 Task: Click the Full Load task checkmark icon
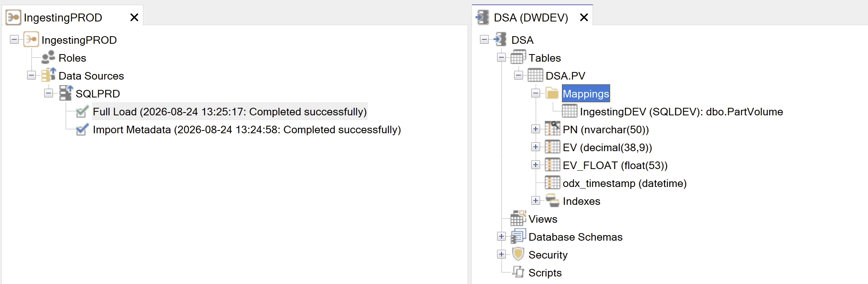coord(82,111)
